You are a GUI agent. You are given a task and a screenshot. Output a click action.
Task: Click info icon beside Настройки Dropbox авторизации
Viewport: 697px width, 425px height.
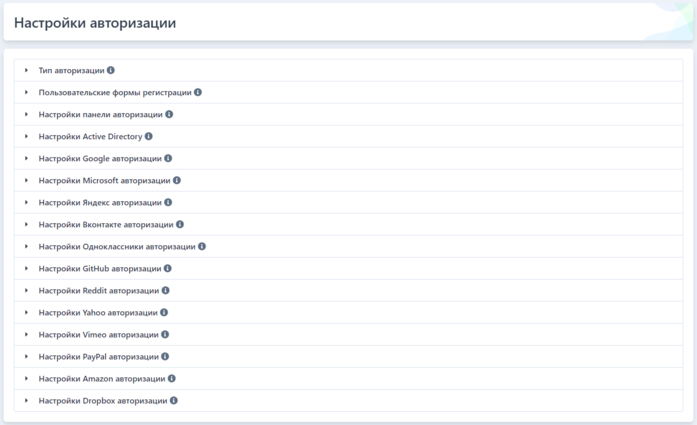point(174,401)
